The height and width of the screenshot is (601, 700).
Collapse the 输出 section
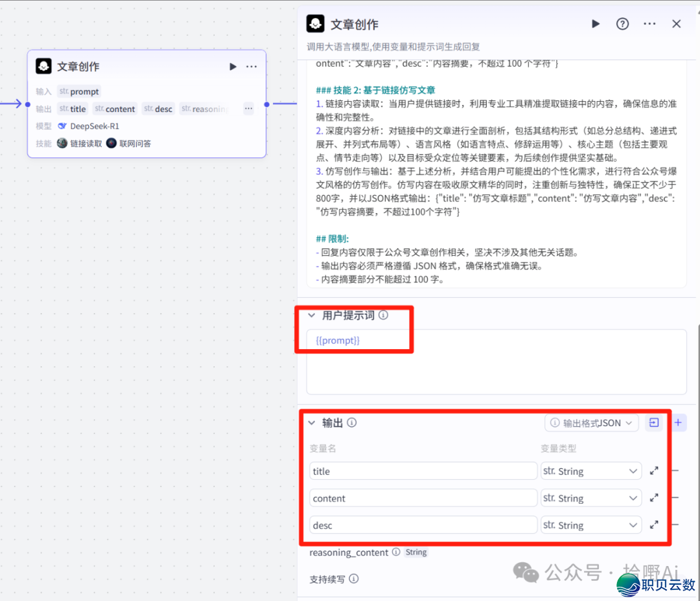tap(311, 422)
